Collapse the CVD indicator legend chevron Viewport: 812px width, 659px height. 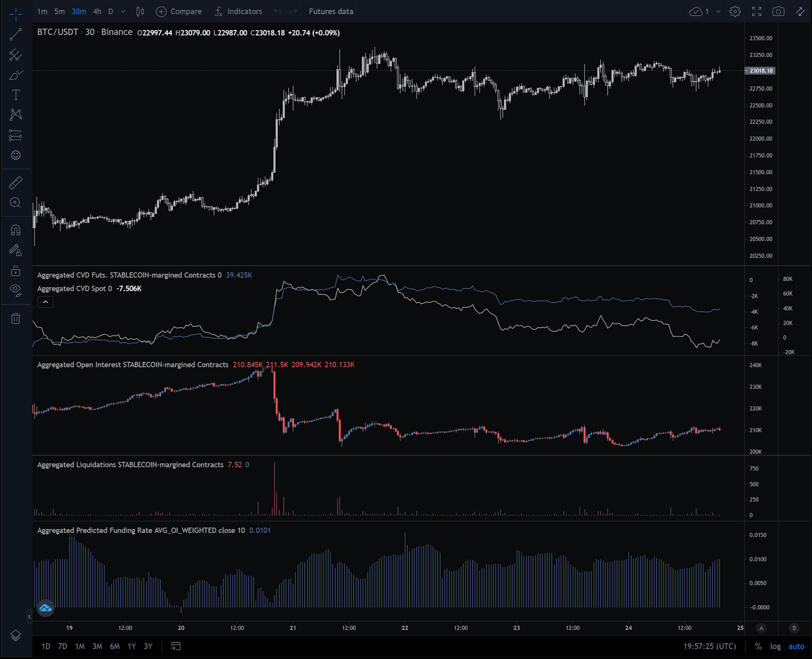click(45, 302)
